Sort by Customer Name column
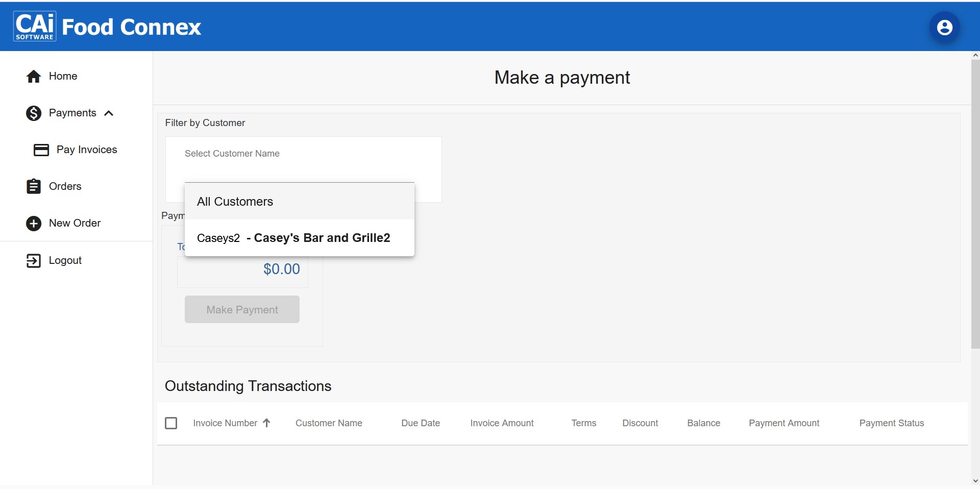 click(329, 423)
